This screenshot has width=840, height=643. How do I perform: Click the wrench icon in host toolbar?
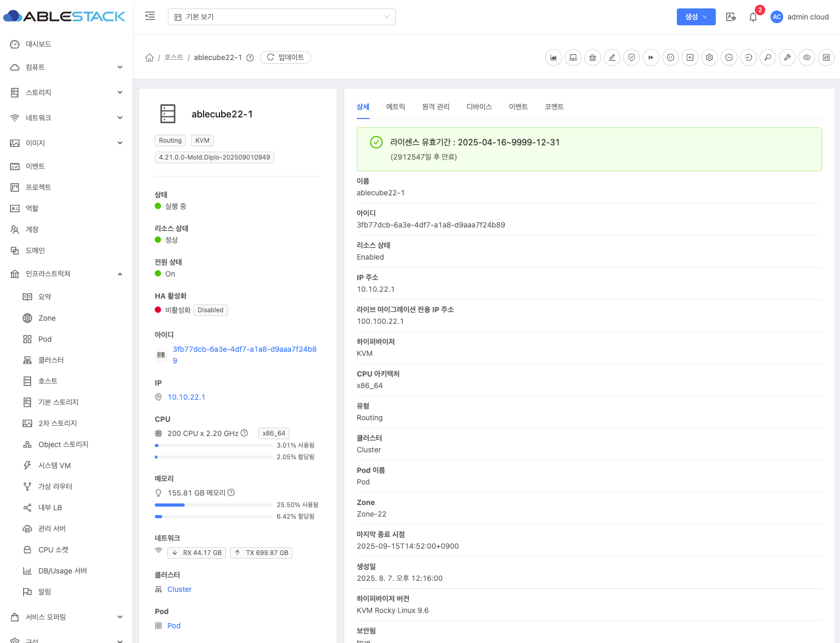tap(787, 57)
